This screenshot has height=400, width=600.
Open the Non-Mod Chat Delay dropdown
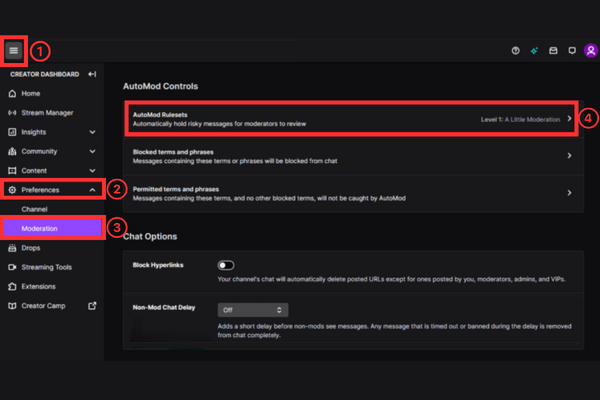253,310
